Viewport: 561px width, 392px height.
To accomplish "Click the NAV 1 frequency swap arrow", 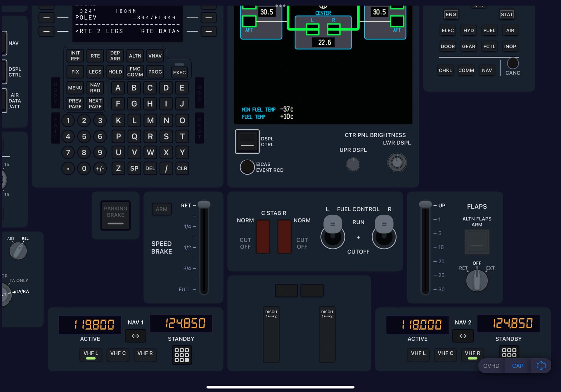I will tap(135, 336).
